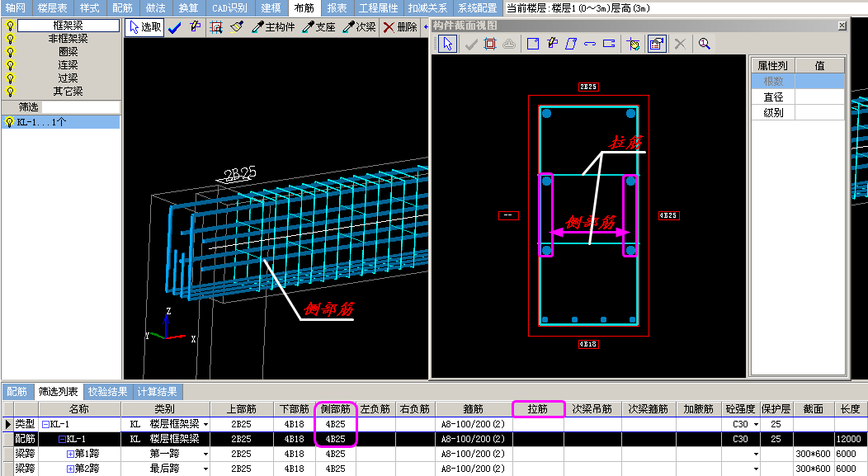This screenshot has width=868, height=476.
Task: Toggle the lightbulb next to 圈梁
Action: coord(10,52)
